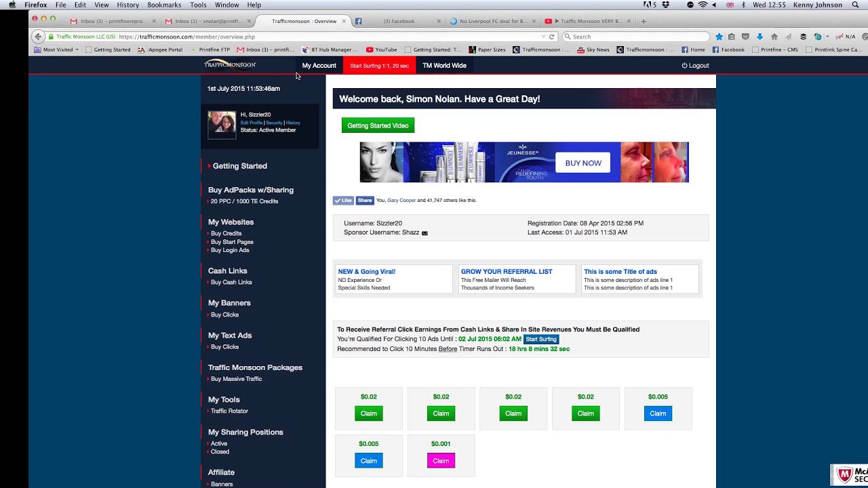This screenshot has width=868, height=488.
Task: Click the McAfee Secure badge
Action: coord(850,475)
